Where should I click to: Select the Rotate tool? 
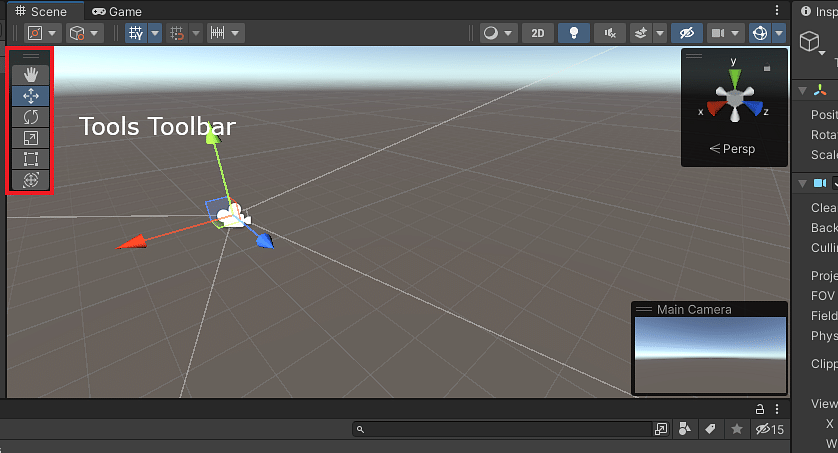30,117
